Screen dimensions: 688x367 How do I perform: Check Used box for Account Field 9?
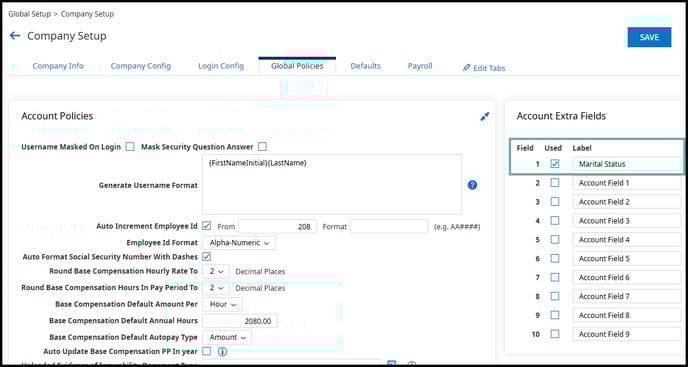(x=555, y=334)
